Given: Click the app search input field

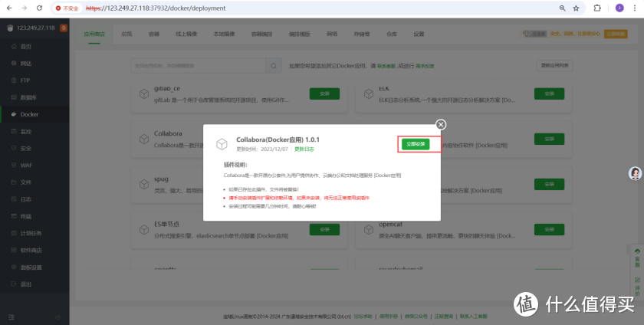Looking at the screenshot, I should (x=199, y=66).
